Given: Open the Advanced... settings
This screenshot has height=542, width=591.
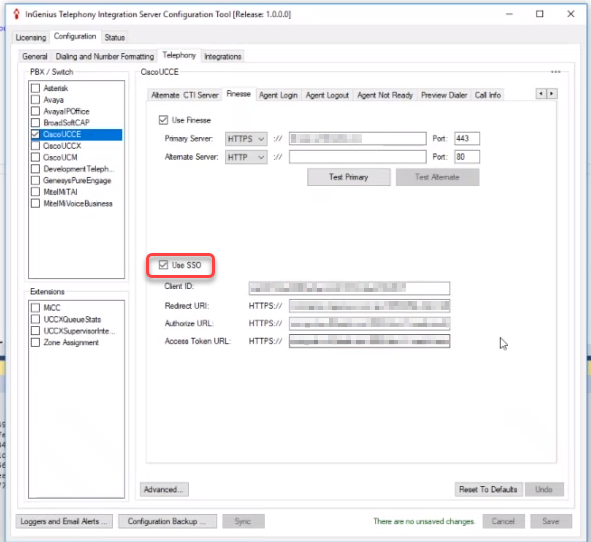Looking at the screenshot, I should pyautogui.click(x=164, y=489).
